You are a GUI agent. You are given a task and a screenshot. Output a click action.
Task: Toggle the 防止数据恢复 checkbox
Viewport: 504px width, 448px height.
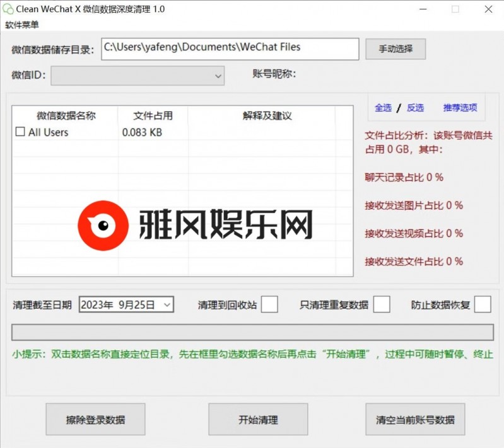(483, 304)
